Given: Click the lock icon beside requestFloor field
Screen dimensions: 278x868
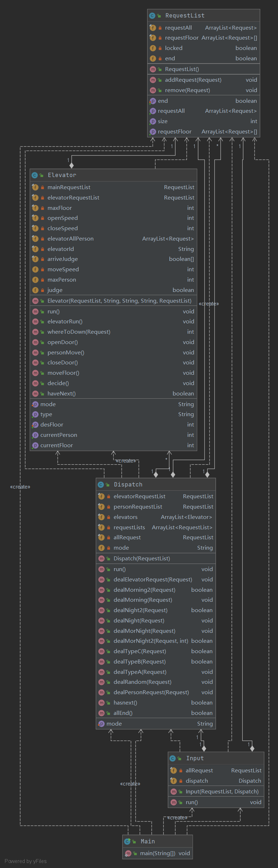Looking at the screenshot, I should [x=160, y=38].
